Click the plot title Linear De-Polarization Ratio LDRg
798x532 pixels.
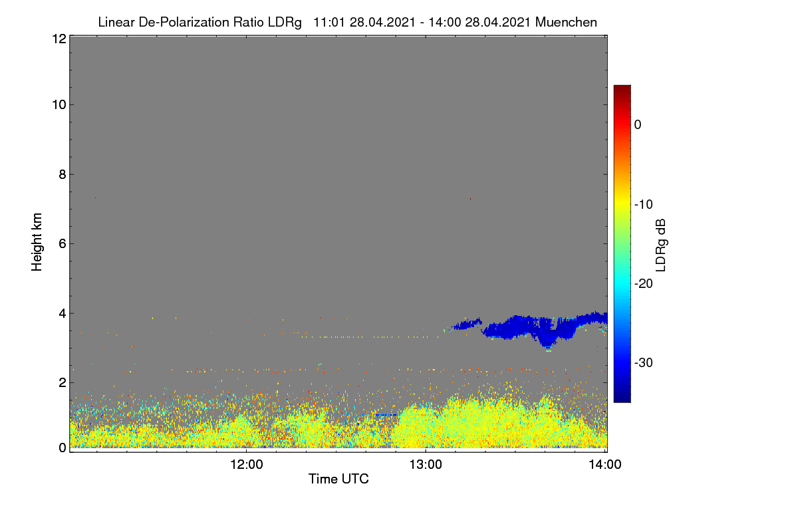pos(199,22)
